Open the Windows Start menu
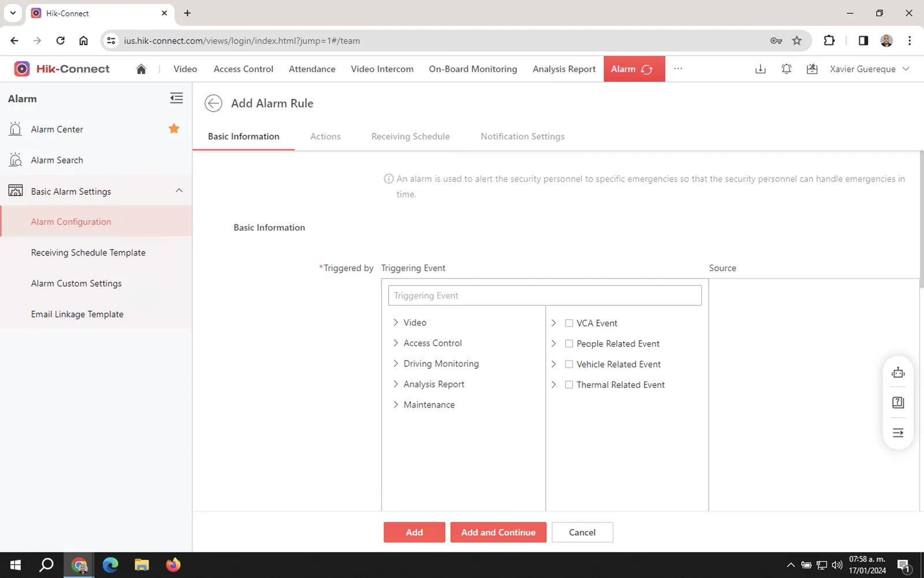Screen dimensions: 924x578 (16, 565)
